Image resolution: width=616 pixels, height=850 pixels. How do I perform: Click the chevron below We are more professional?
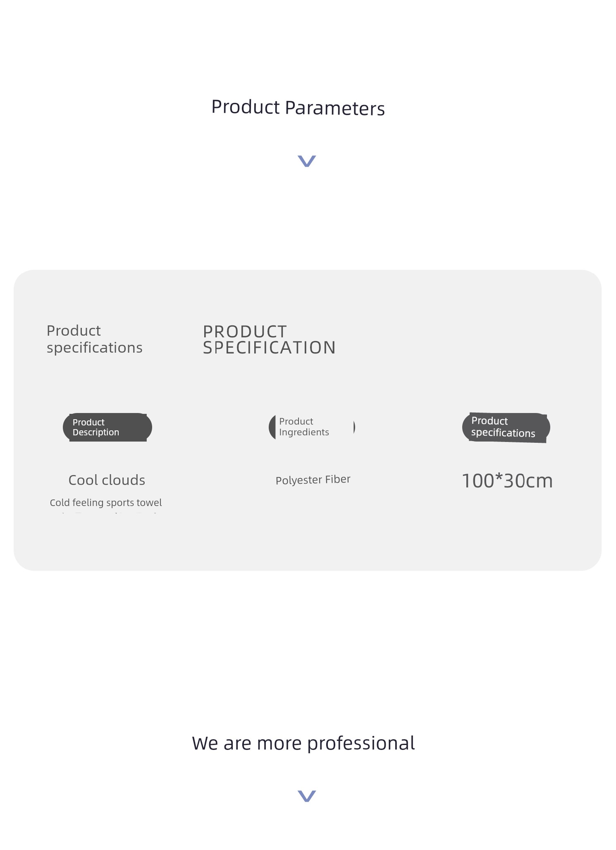pos(307,796)
